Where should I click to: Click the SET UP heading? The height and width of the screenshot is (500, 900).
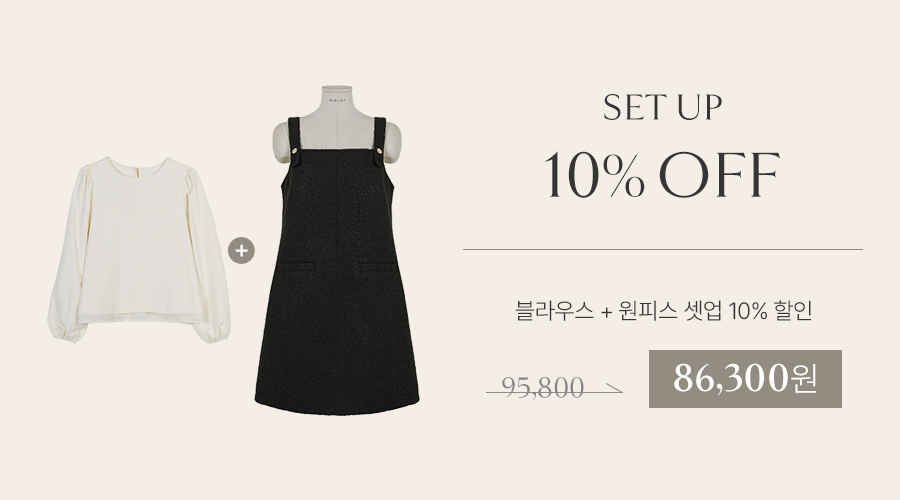point(662,107)
